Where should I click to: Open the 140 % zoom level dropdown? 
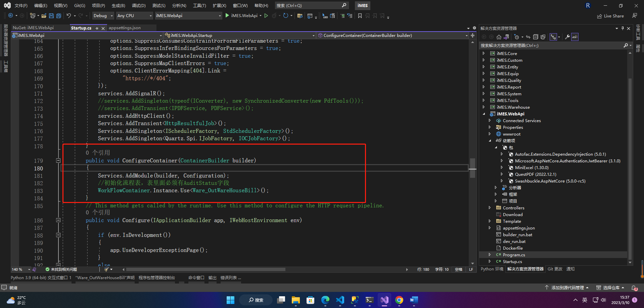pos(21,269)
